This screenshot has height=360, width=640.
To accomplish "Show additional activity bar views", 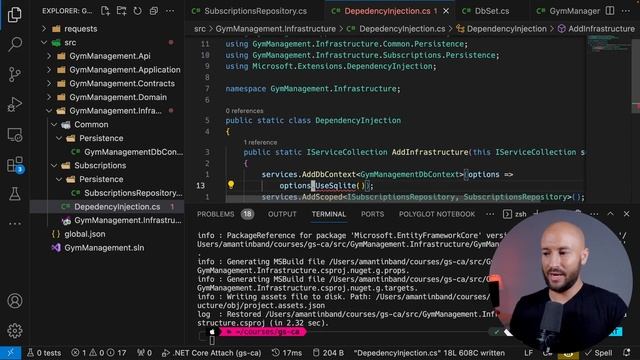I will click(x=15, y=224).
